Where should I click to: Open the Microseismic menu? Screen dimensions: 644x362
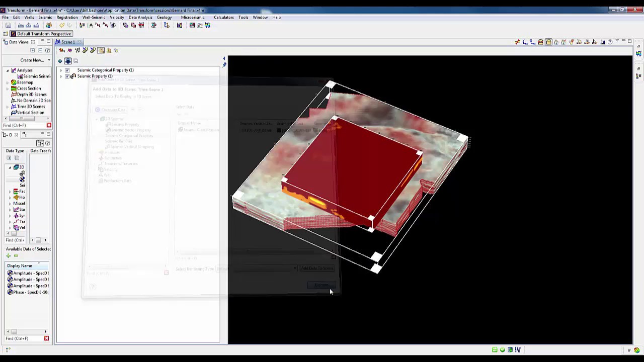[193, 17]
